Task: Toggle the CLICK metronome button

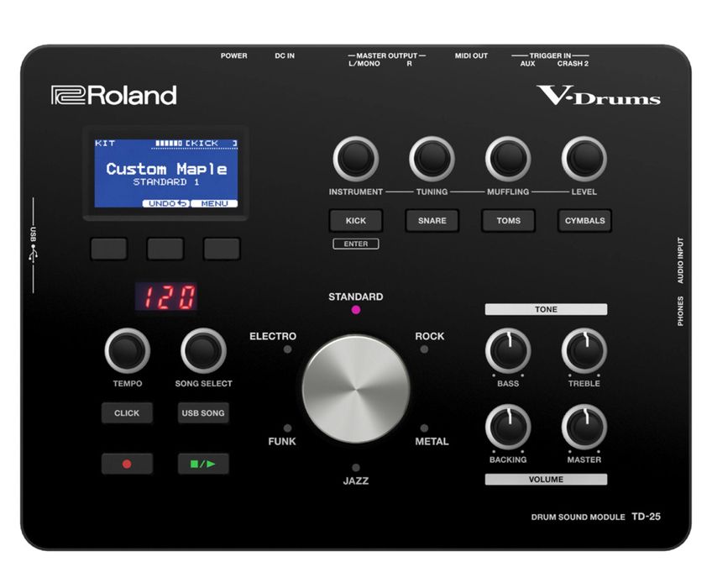Action: click(127, 413)
